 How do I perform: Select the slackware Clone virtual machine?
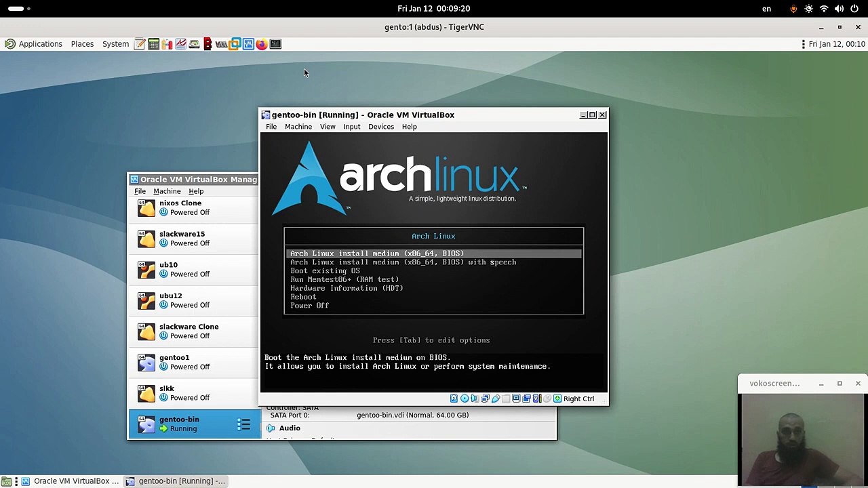point(194,331)
